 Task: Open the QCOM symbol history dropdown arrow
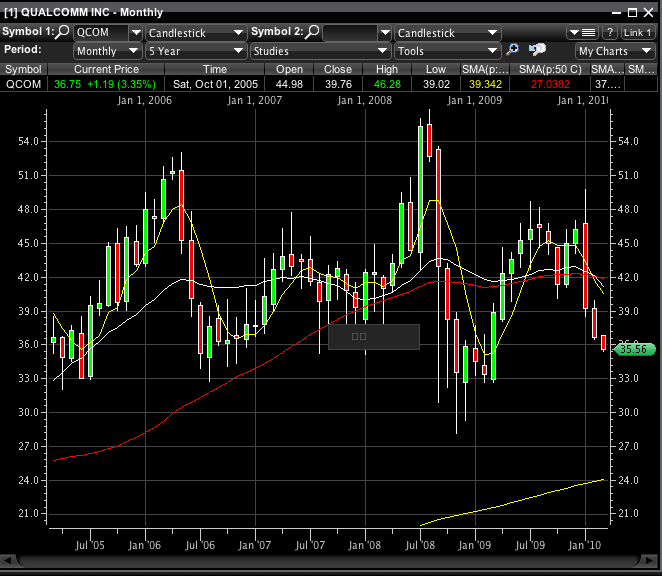tap(136, 33)
